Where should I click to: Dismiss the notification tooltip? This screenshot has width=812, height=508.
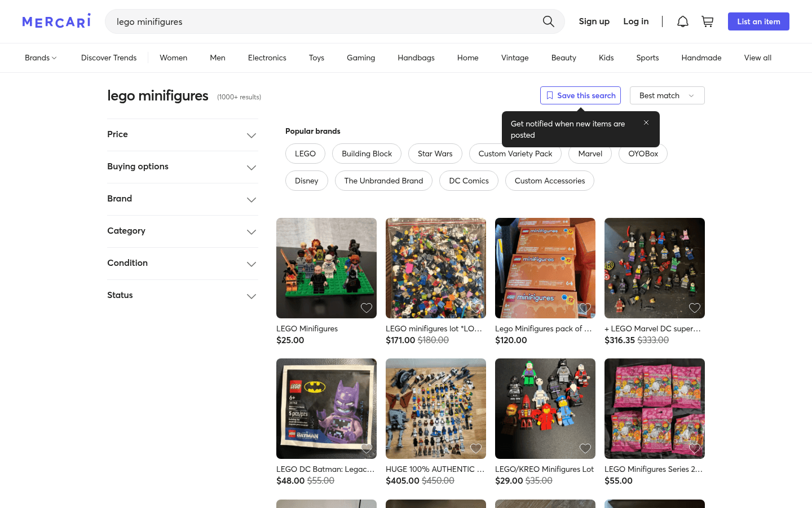click(646, 122)
